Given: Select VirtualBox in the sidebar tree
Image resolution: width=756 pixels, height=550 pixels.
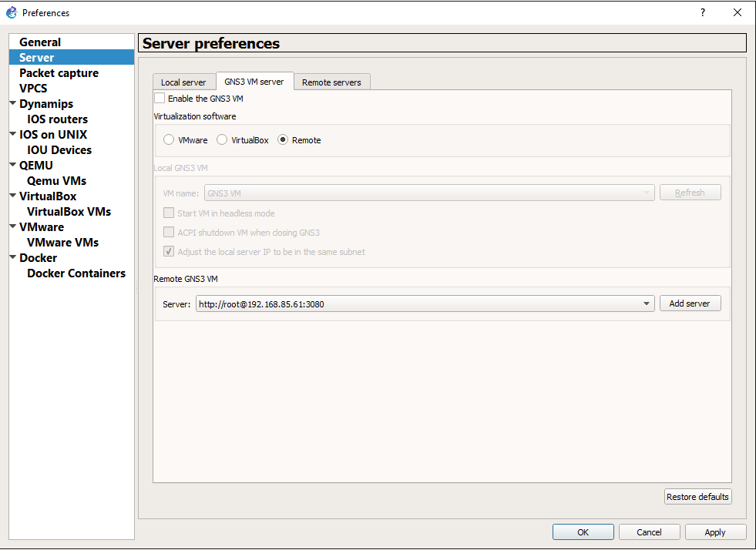Looking at the screenshot, I should [48, 196].
